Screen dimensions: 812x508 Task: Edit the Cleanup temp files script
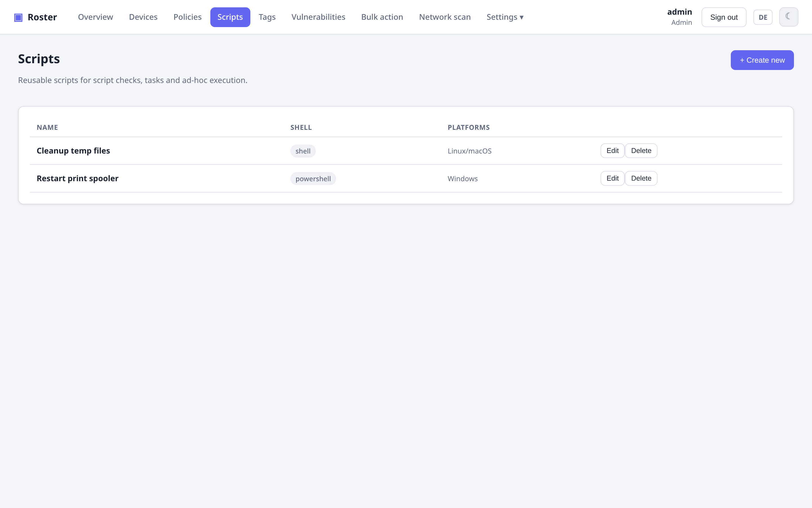(x=612, y=151)
